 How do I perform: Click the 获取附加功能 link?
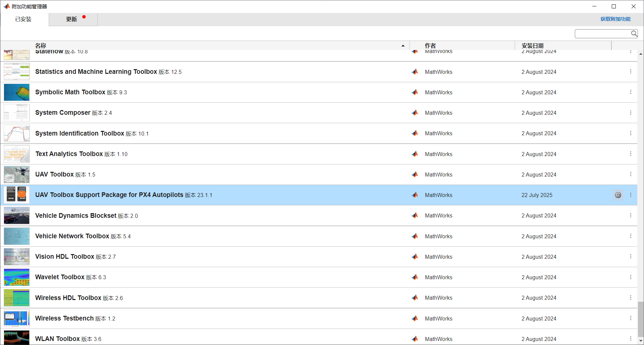(x=615, y=19)
